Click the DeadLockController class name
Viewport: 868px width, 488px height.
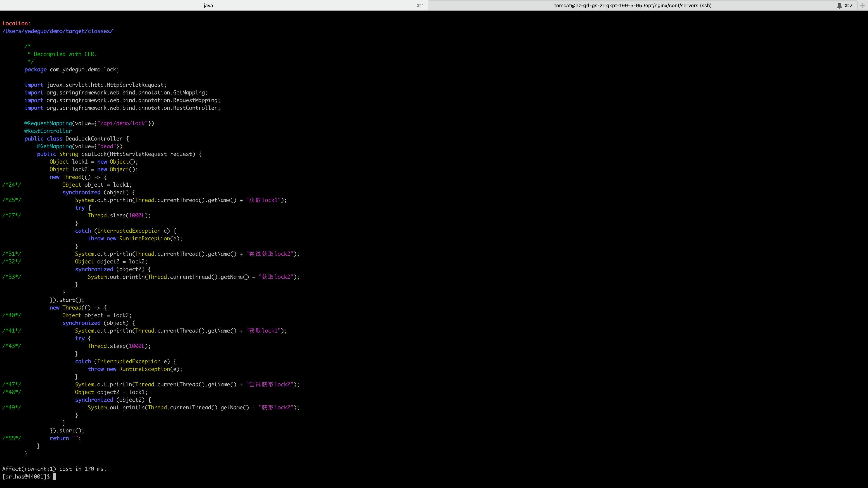click(94, 139)
